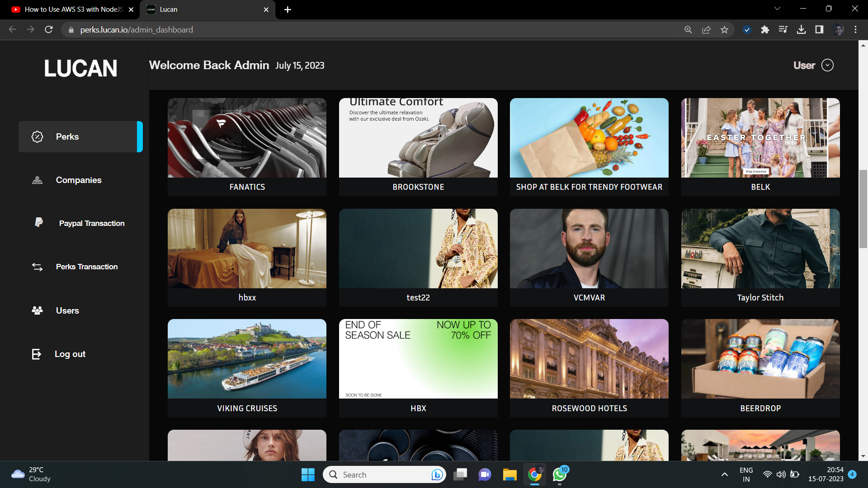
Task: Open the BROOKSTONE massage chair card
Action: pos(418,147)
